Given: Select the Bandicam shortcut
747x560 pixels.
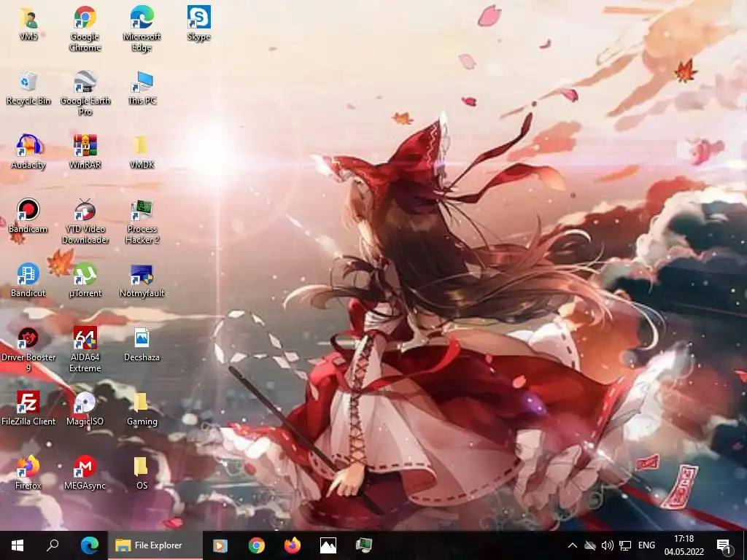Looking at the screenshot, I should click(x=28, y=216).
